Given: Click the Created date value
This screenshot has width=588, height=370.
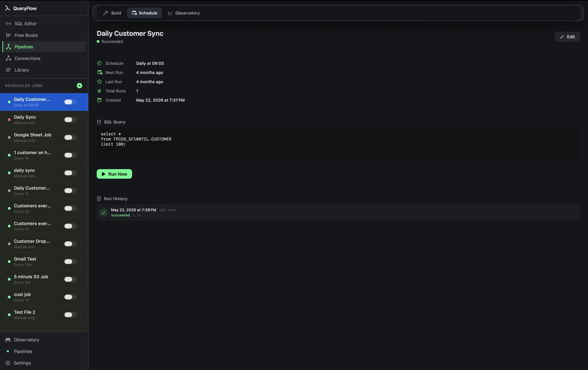Looking at the screenshot, I should 160,100.
